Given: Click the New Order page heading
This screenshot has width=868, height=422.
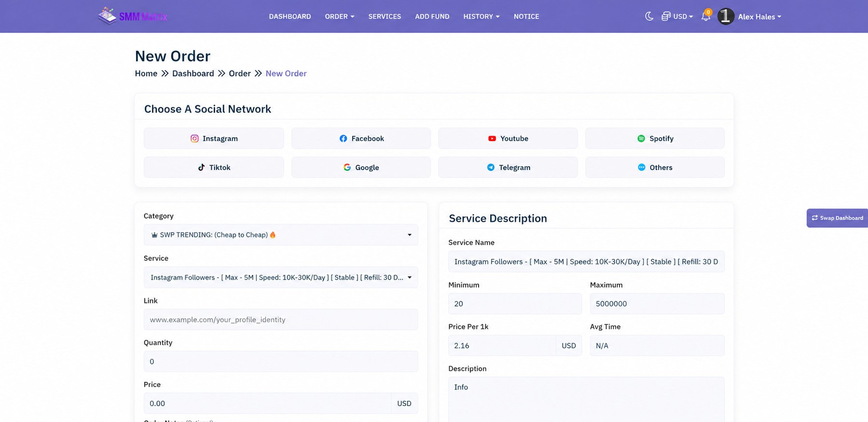Looking at the screenshot, I should click(x=173, y=56).
